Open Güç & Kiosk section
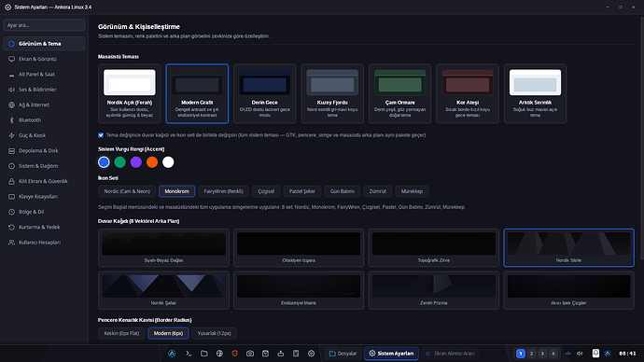644x362 pixels. [44, 135]
